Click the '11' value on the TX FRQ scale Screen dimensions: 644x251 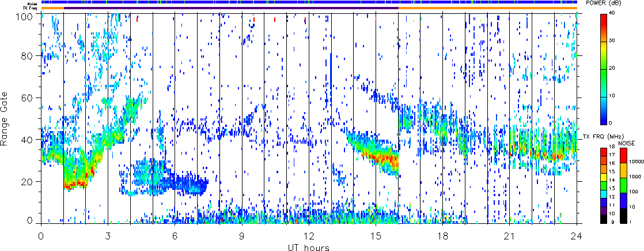tap(612, 205)
